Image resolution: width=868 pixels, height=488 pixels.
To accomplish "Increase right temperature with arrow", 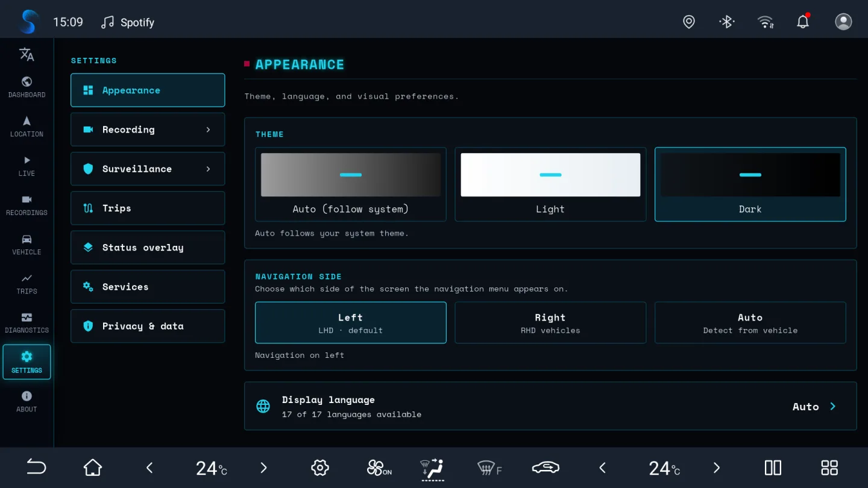I will click(716, 468).
